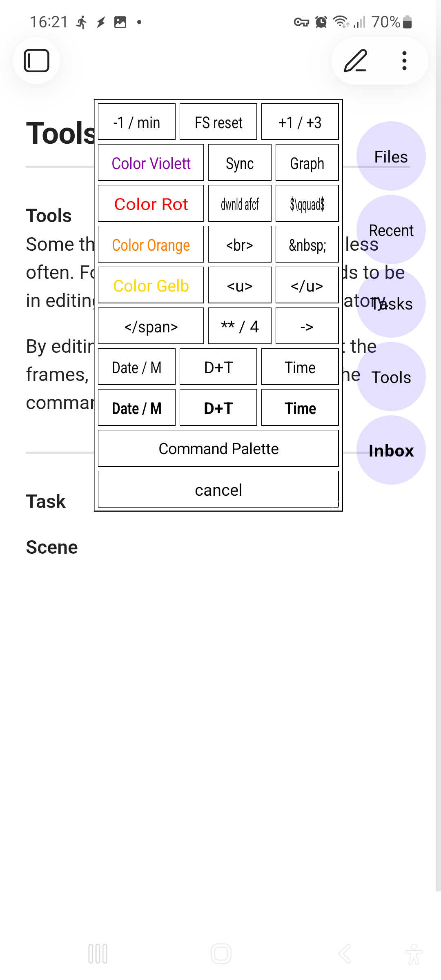Insert closing </span> tag

(x=151, y=326)
